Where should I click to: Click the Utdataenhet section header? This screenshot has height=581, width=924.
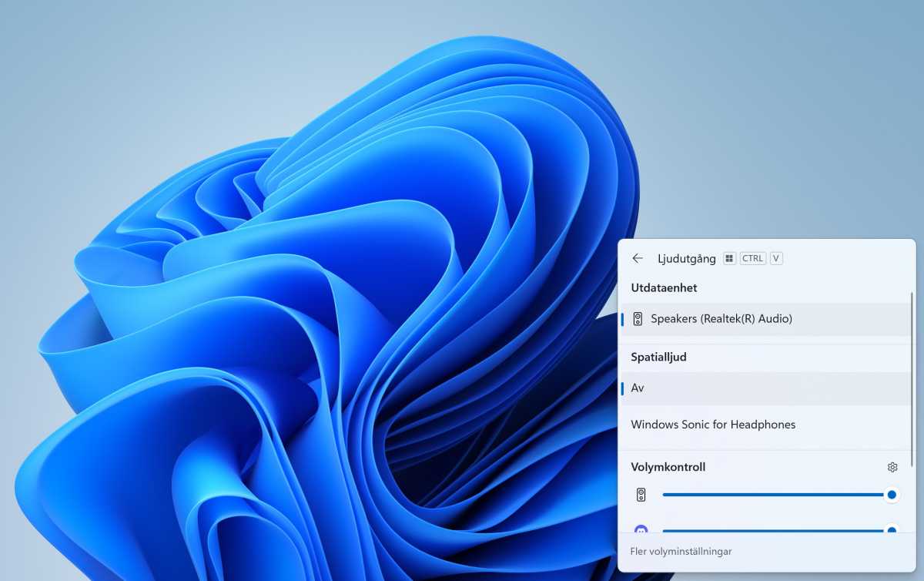(x=664, y=287)
